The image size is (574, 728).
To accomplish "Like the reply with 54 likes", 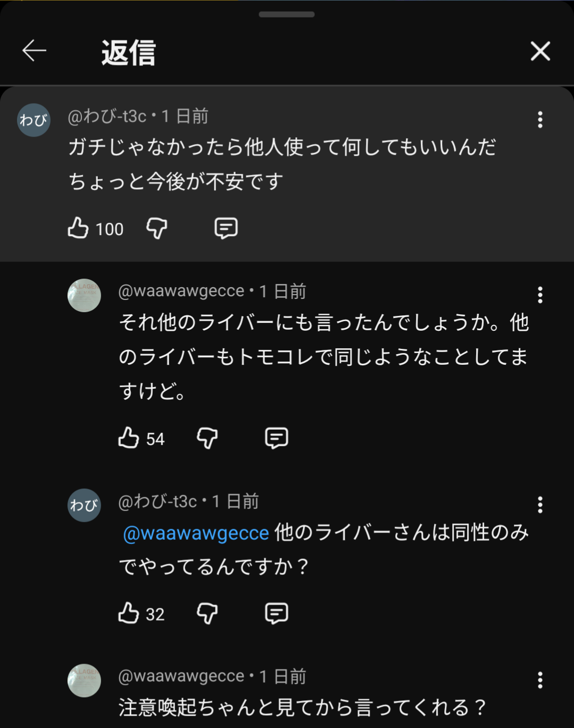I will (129, 438).
